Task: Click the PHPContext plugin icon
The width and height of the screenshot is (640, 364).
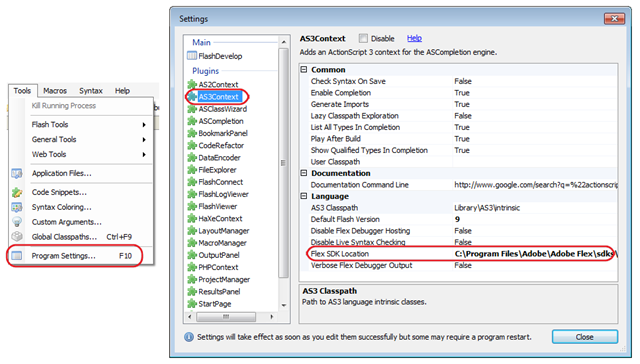Action: [x=192, y=267]
